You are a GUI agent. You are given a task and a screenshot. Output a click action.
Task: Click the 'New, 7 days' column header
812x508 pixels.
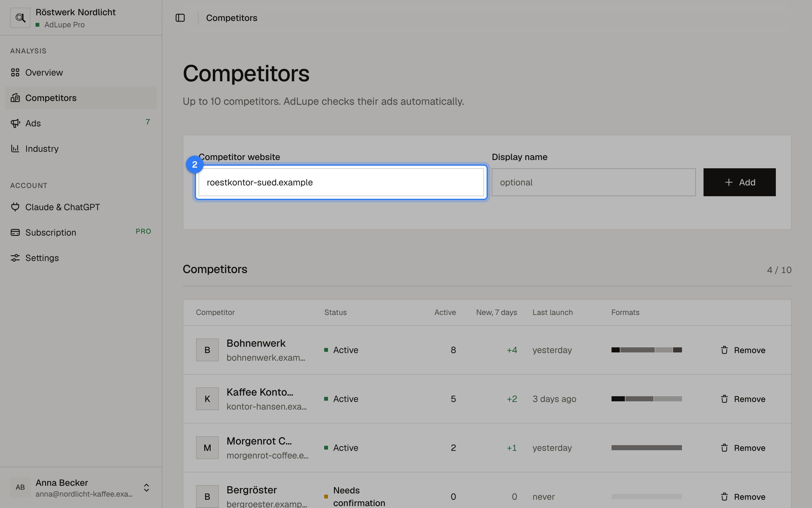pyautogui.click(x=497, y=312)
